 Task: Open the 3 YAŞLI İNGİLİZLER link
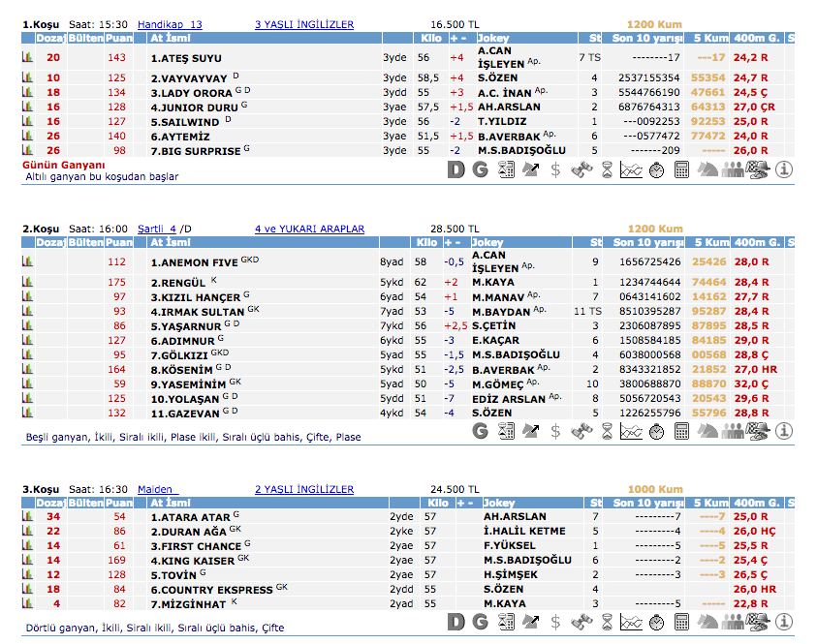(304, 24)
